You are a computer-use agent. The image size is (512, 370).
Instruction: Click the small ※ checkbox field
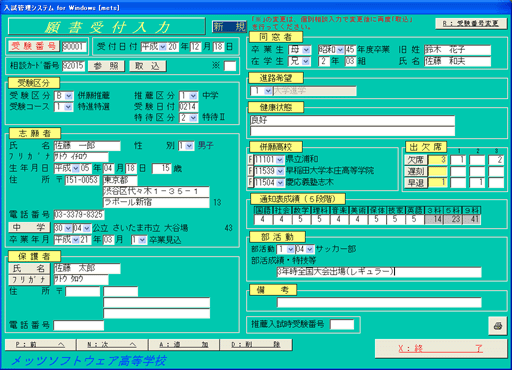230,66
